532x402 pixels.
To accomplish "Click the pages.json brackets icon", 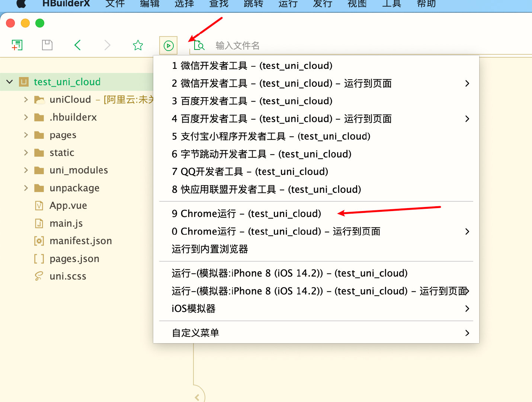I will [39, 259].
